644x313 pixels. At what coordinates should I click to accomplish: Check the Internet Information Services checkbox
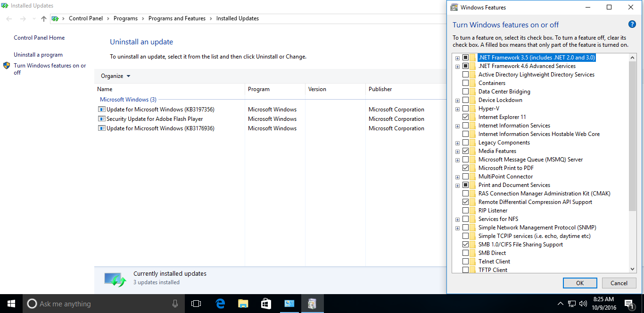pyautogui.click(x=466, y=126)
